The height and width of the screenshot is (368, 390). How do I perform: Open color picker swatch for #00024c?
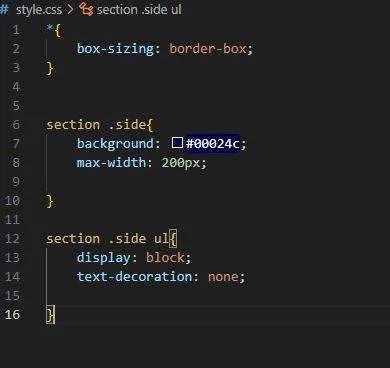click(x=177, y=143)
